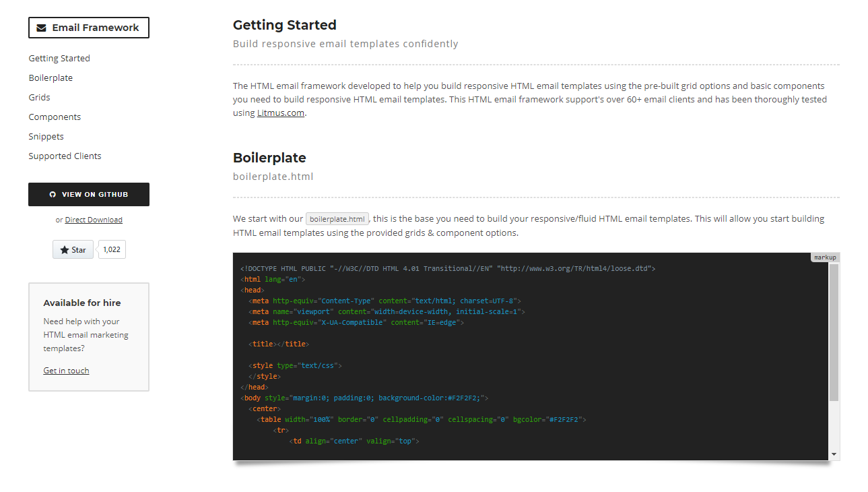Screen dimensions: 868x492
Task: Click the star icon in the Star button
Action: [65, 249]
